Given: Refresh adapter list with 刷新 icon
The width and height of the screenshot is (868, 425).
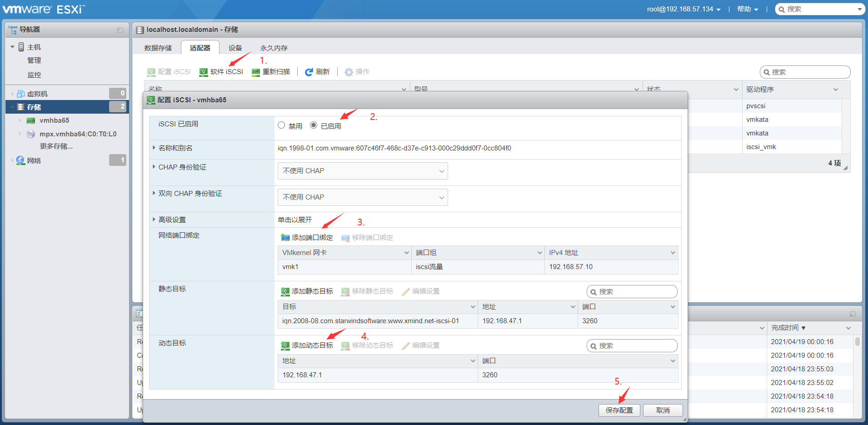Looking at the screenshot, I should tap(317, 71).
